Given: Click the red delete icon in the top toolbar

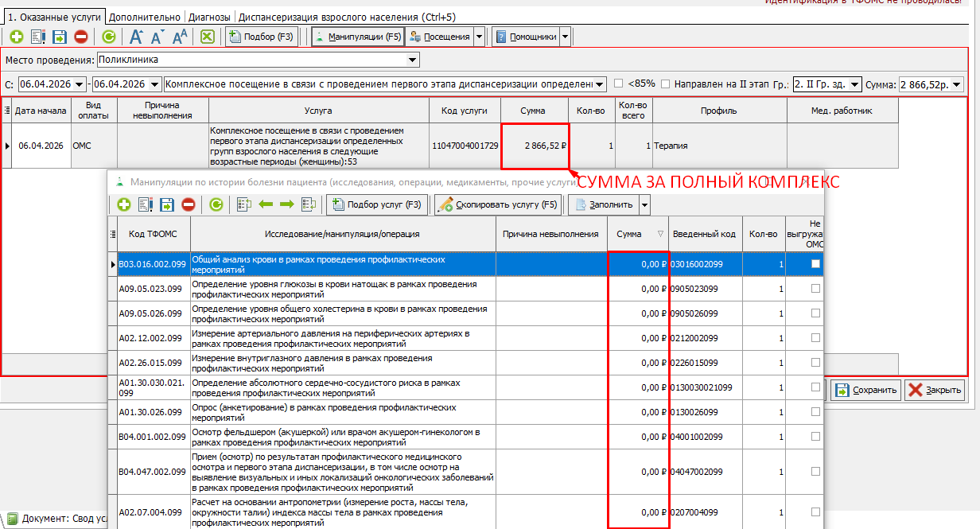Looking at the screenshot, I should coord(81,37).
